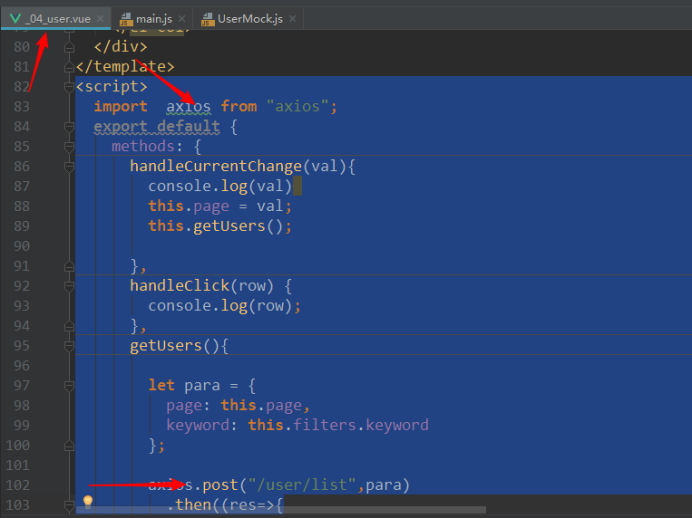Screen dimensions: 692x519
Task: Click the methods property name
Action: click(x=143, y=147)
